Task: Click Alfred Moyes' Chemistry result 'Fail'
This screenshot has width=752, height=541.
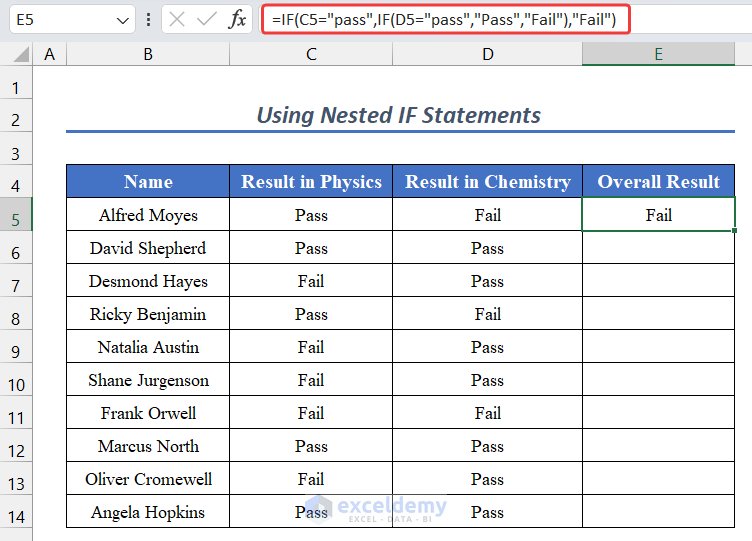Action: (x=487, y=215)
